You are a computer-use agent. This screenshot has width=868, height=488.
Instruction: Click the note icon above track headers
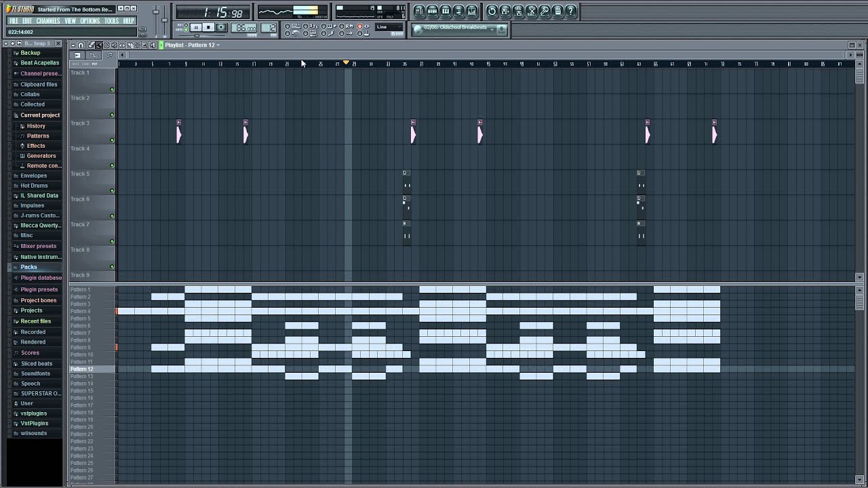click(x=109, y=55)
